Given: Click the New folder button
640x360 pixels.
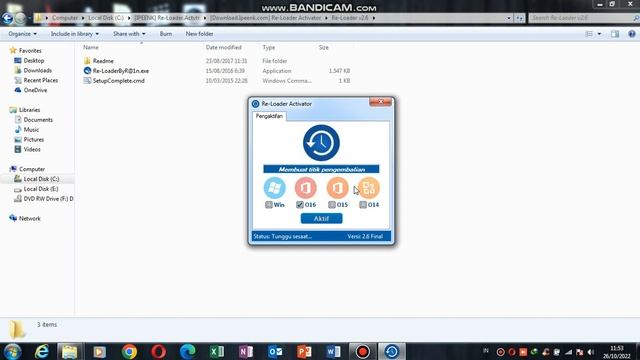Looking at the screenshot, I should tap(200, 34).
